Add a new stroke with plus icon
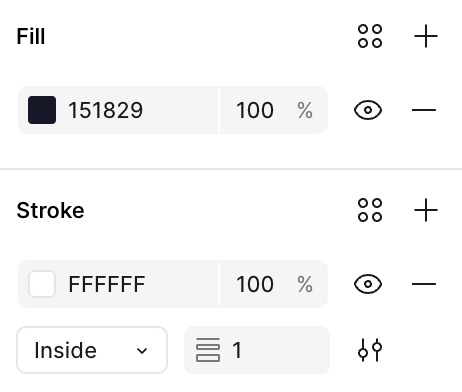 click(426, 210)
